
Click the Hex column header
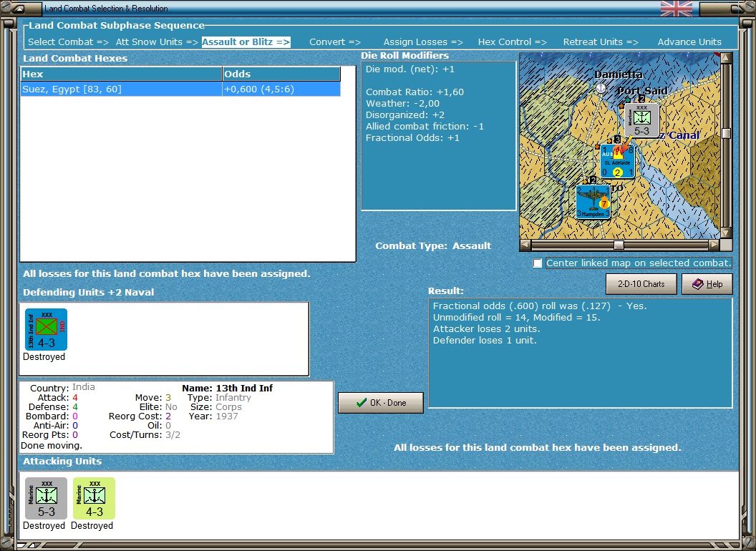click(121, 74)
